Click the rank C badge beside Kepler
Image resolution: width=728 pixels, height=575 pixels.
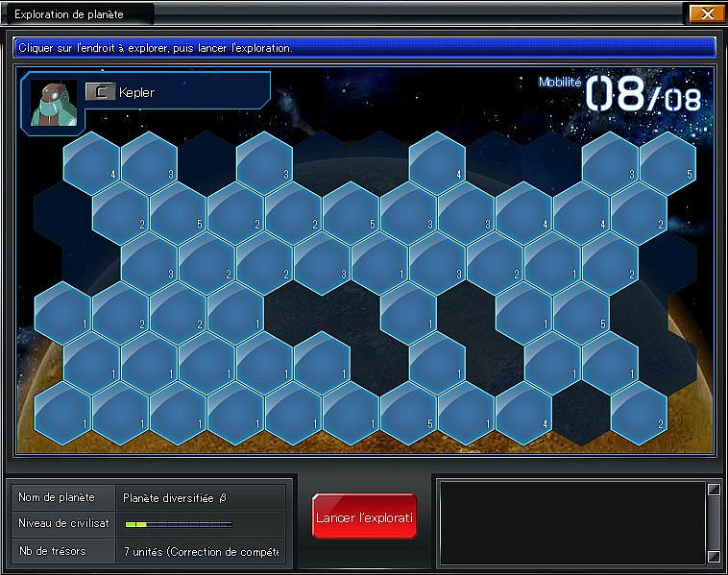coord(100,91)
